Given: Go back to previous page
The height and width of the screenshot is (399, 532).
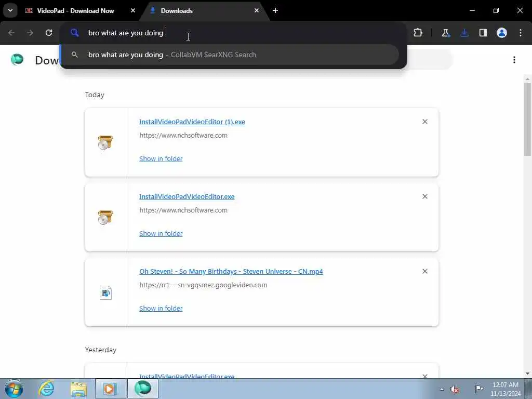Looking at the screenshot, I should pos(11,33).
